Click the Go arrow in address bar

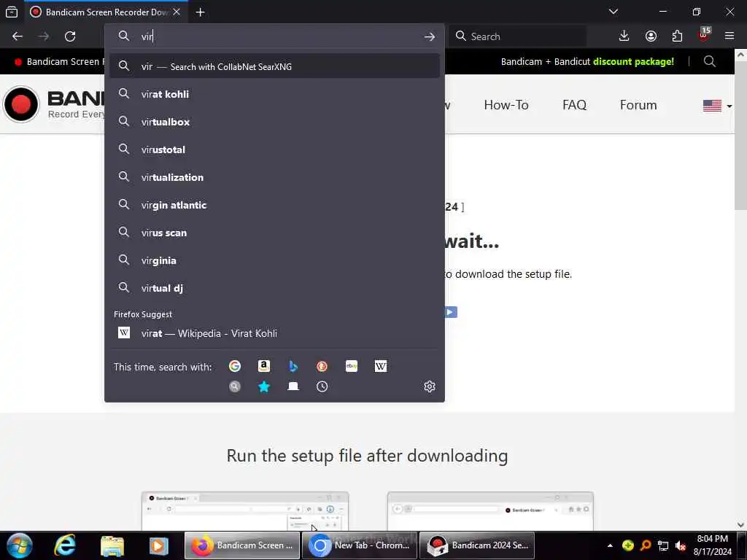429,36
